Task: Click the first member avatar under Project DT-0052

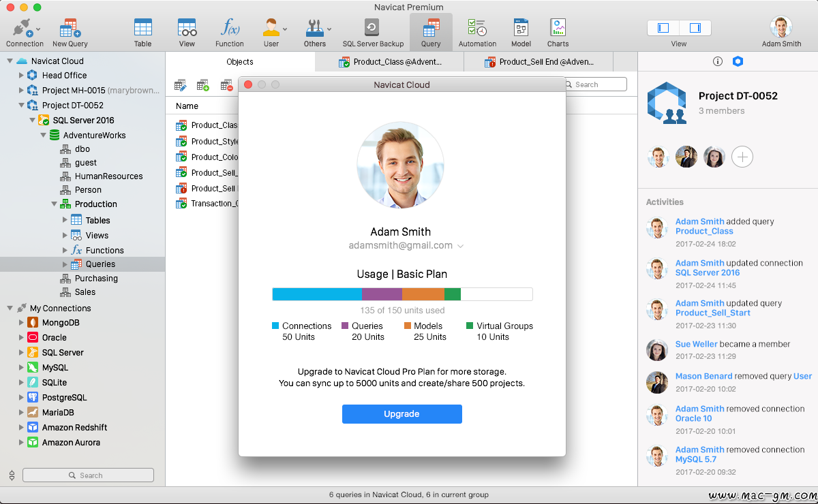Action: pos(658,157)
